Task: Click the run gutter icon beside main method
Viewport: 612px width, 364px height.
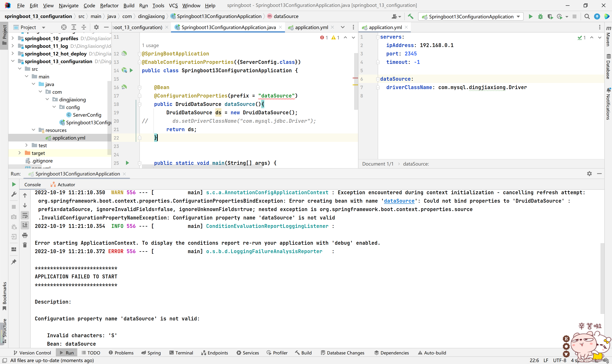Action: point(127,163)
